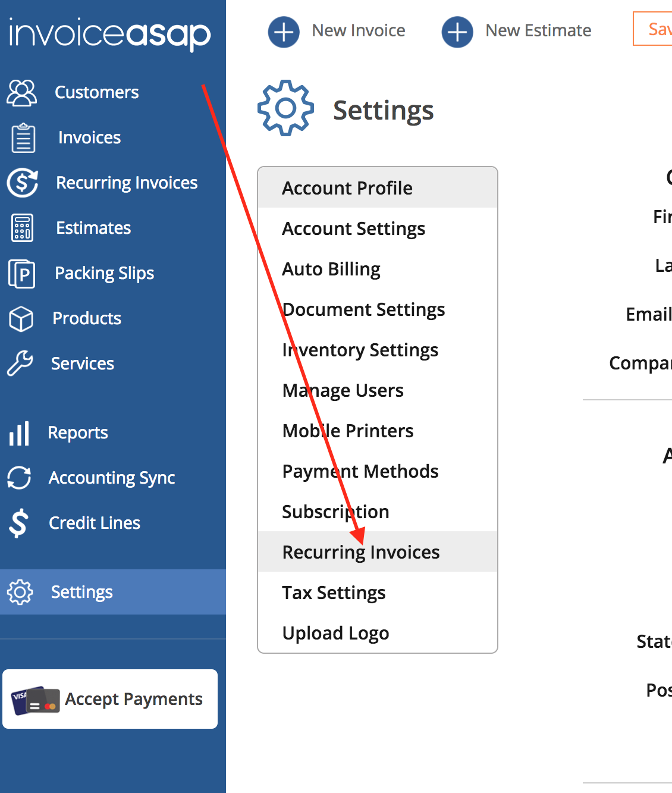The image size is (672, 793).
Task: Select Recurring Invoices in the settings list
Action: point(360,552)
